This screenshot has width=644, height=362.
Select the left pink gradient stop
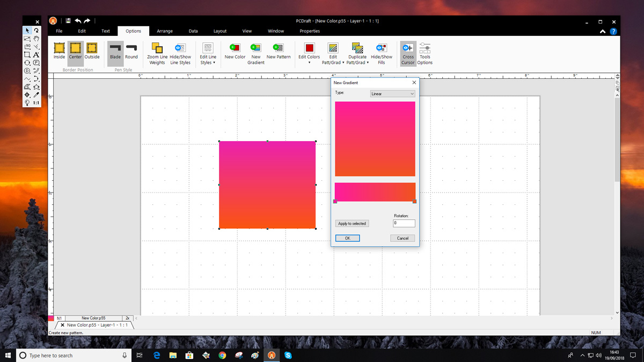335,202
